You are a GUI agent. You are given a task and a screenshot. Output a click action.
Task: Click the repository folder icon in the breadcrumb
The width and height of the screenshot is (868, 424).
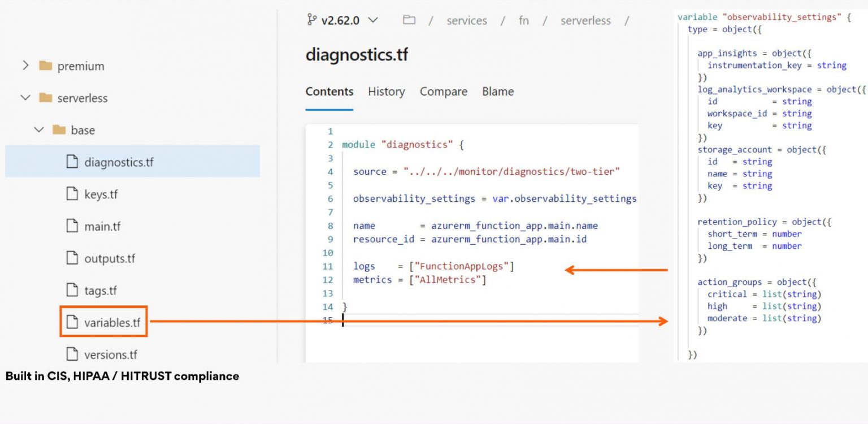(x=409, y=20)
